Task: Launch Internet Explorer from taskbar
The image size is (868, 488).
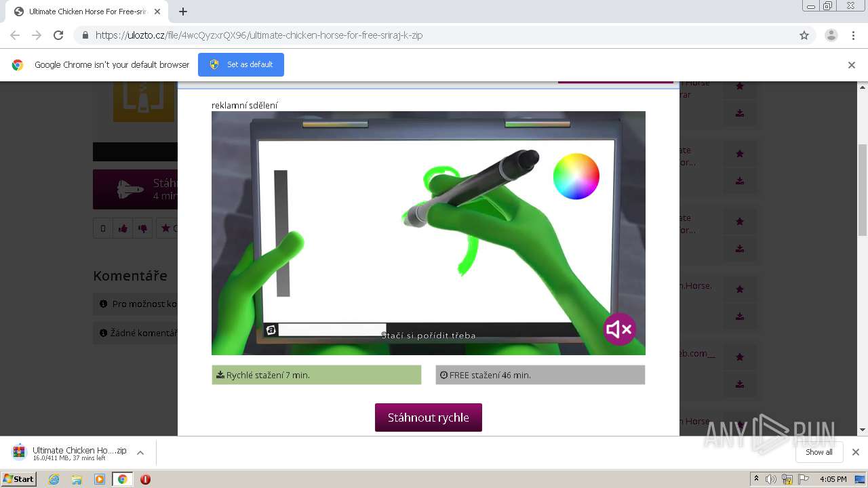Action: point(54,479)
